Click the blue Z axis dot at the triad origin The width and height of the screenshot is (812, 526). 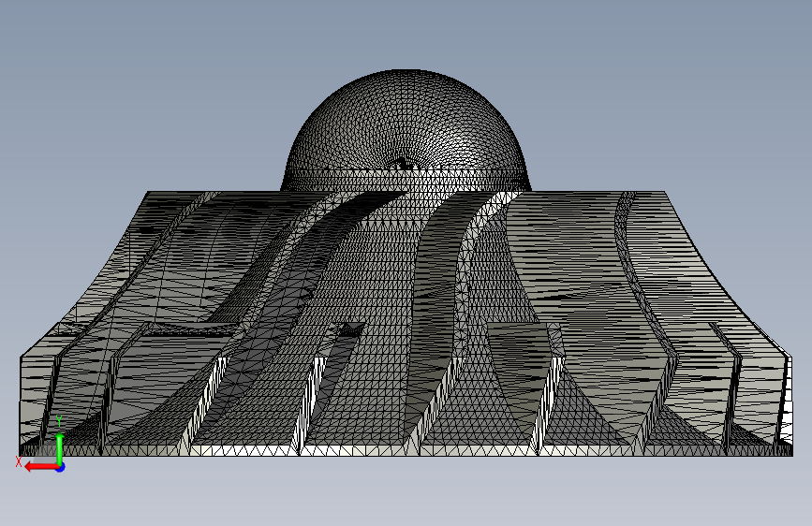(x=61, y=467)
